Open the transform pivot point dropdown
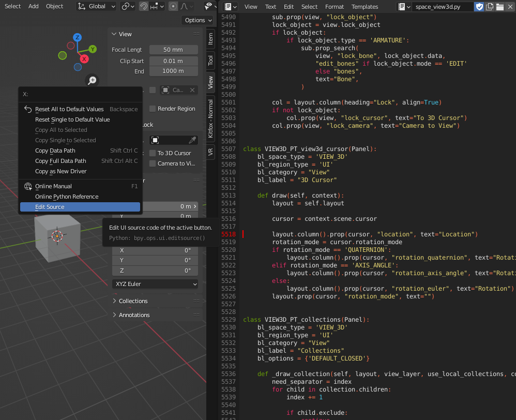 coord(128,6)
